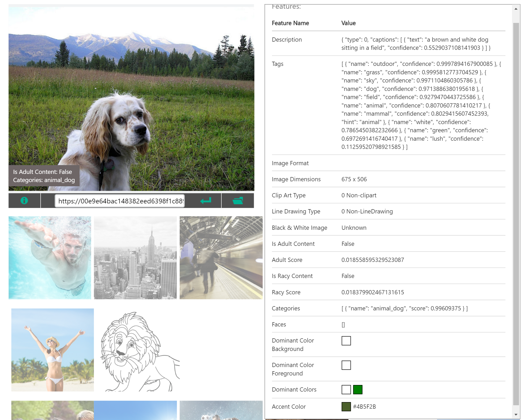Image resolution: width=521 pixels, height=420 pixels.
Task: Click the Faces empty array value
Action: pyautogui.click(x=343, y=325)
